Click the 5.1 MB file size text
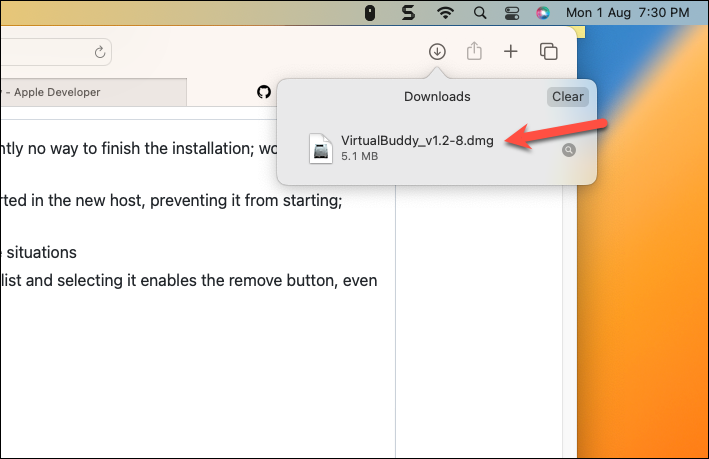Viewport: 709px width, 459px height. coord(359,156)
